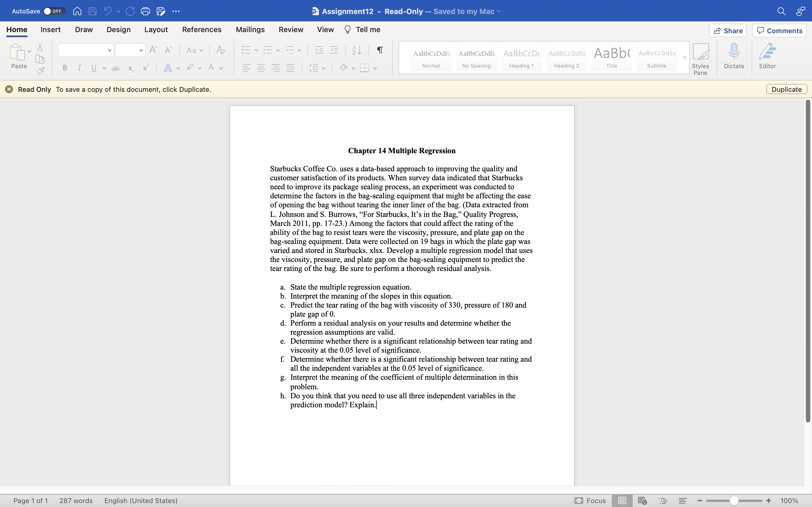Increase indent of the paragraph

(334, 50)
